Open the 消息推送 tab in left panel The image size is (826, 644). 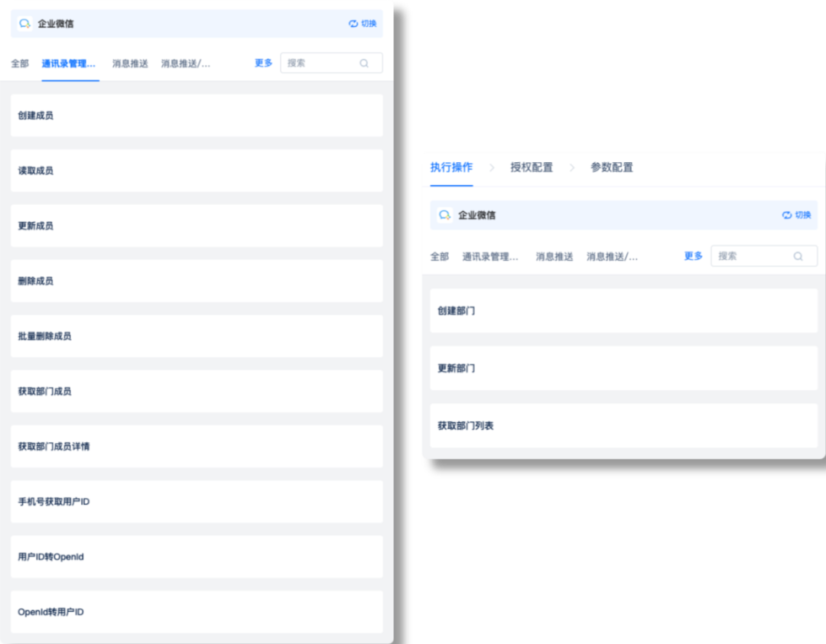pos(130,63)
